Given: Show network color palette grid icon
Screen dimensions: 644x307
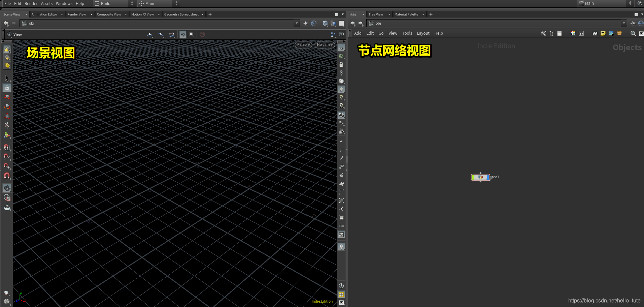Looking at the screenshot, I should coord(573,33).
